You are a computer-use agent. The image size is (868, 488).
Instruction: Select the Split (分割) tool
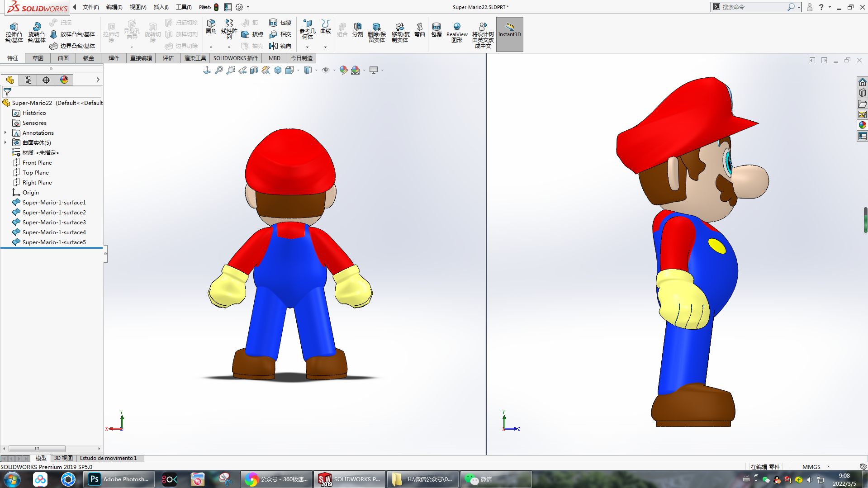358,30
